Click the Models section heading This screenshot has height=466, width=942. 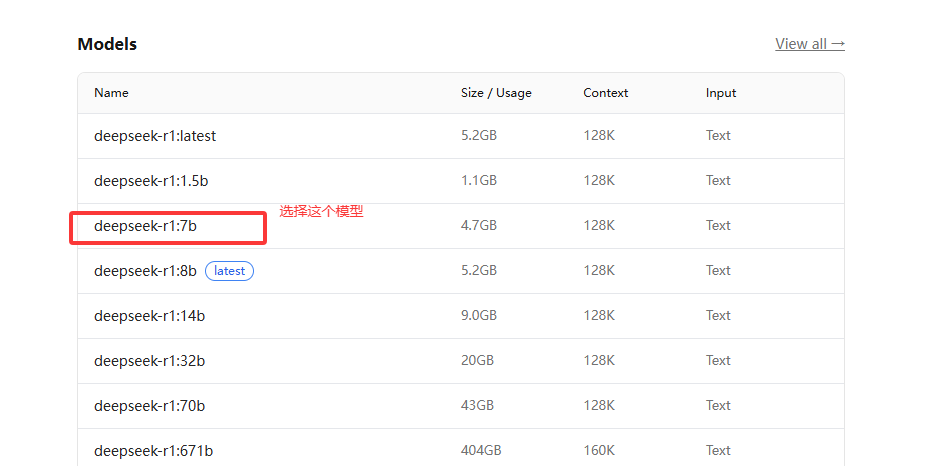pos(107,44)
